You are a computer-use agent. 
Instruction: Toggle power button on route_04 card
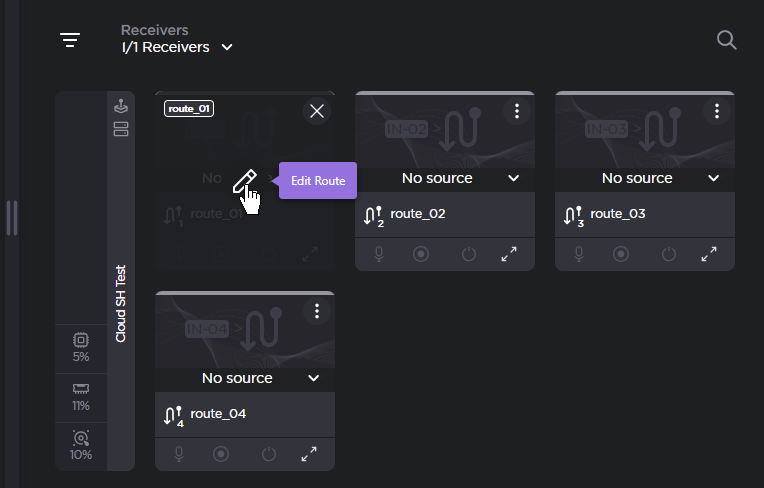click(x=268, y=454)
